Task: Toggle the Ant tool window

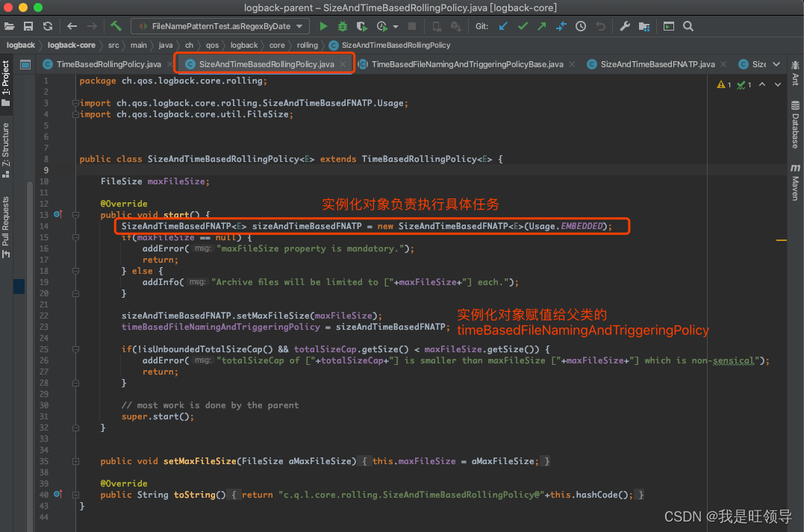Action: click(795, 73)
